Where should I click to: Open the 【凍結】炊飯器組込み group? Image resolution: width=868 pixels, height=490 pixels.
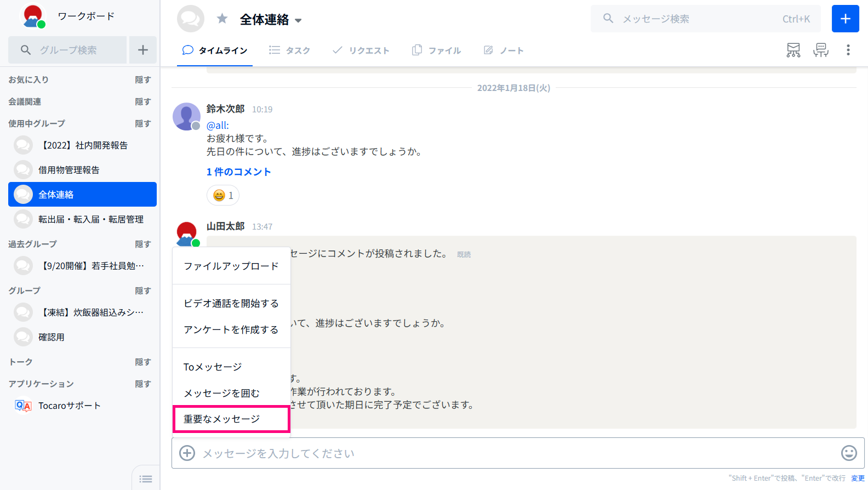click(82, 312)
